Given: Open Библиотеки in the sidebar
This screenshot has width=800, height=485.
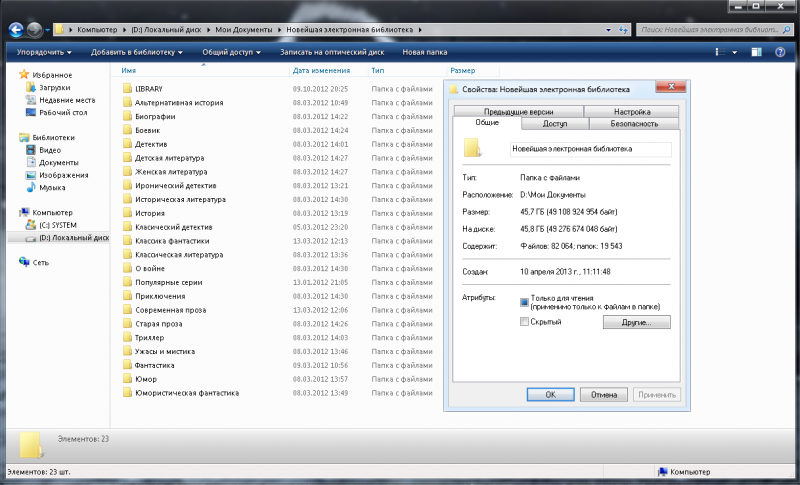Looking at the screenshot, I should 47,137.
